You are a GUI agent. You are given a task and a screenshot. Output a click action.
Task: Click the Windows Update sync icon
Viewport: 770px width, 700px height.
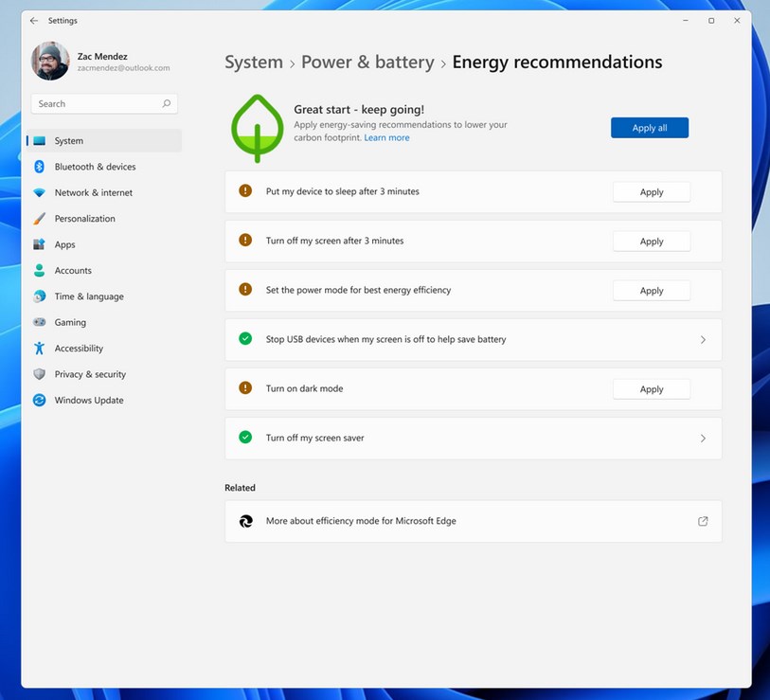click(x=39, y=401)
